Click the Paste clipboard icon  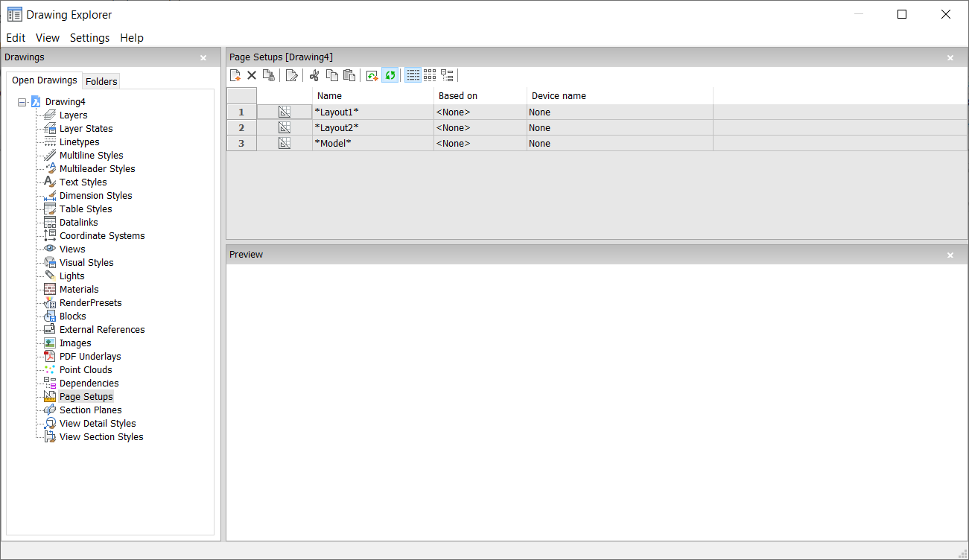click(x=349, y=75)
